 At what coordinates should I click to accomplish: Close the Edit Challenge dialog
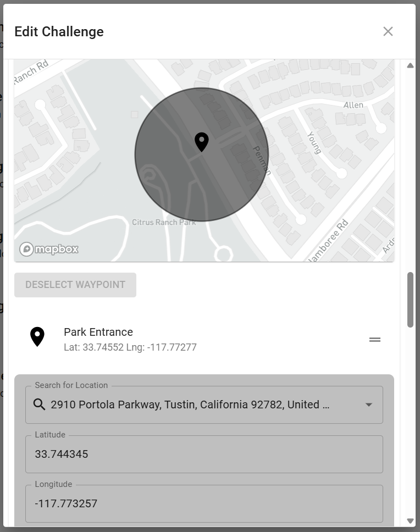tap(388, 31)
